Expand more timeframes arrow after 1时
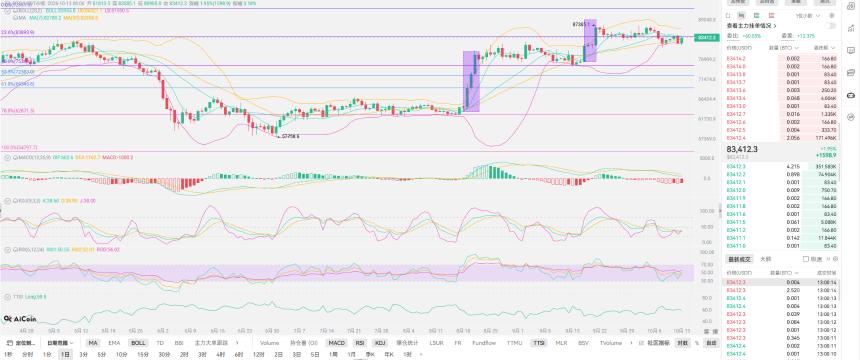Screen dimensions: 860x360 421,355
